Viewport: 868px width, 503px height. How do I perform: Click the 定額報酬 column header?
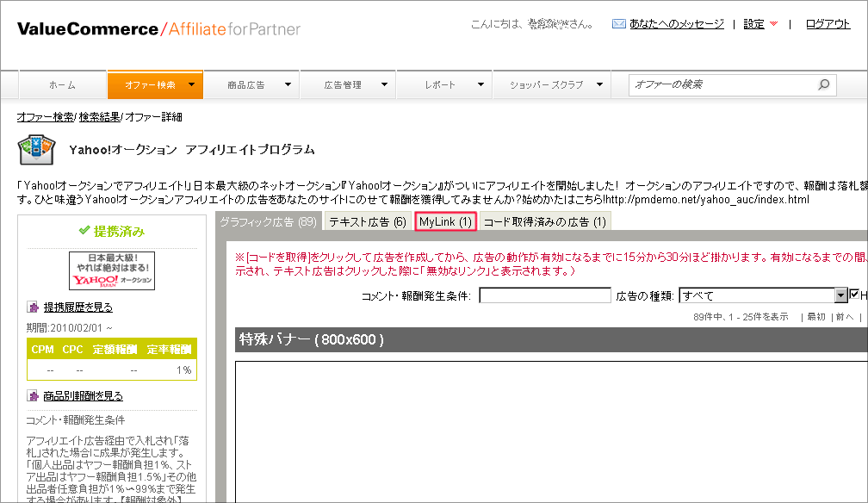click(x=115, y=350)
